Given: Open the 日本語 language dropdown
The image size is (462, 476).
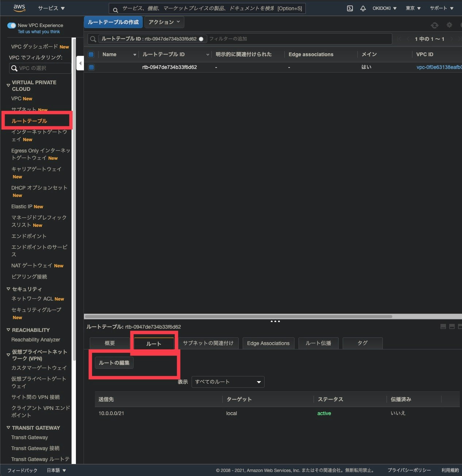Looking at the screenshot, I should (56, 470).
